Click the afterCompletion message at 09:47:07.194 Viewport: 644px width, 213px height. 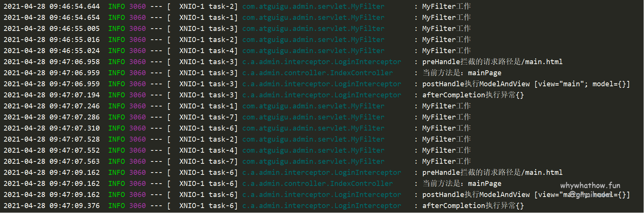473,95
